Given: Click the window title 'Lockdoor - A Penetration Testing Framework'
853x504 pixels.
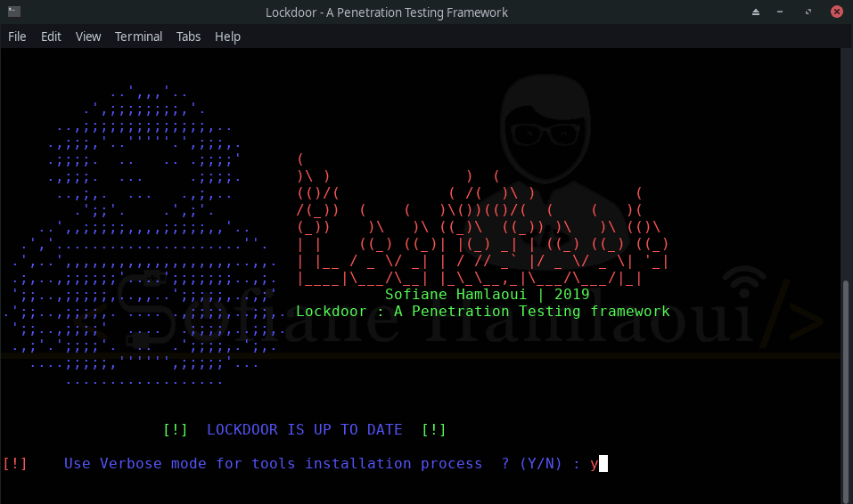Looking at the screenshot, I should [x=386, y=12].
